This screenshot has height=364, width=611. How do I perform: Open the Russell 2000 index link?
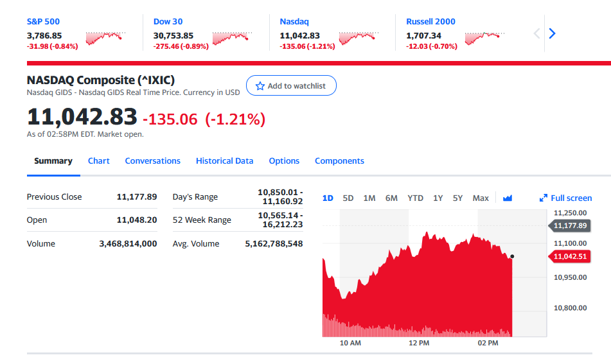pyautogui.click(x=430, y=22)
